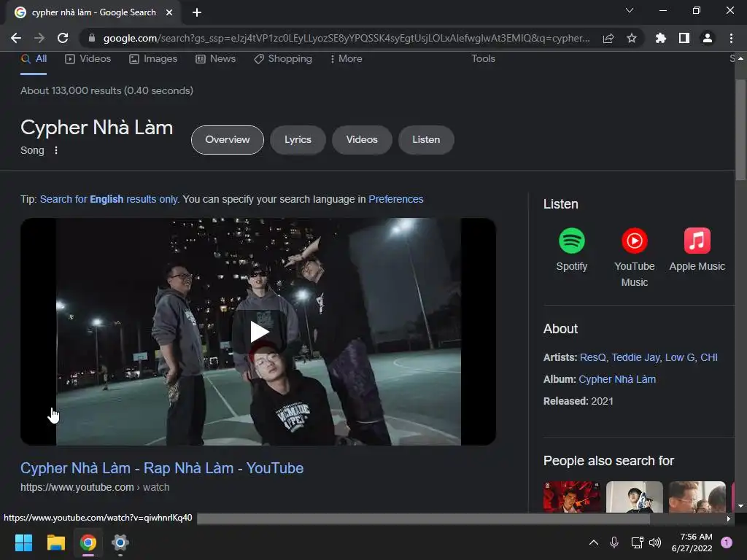This screenshot has width=747, height=560.
Task: Open the Extensions puzzle icon
Action: (661, 38)
